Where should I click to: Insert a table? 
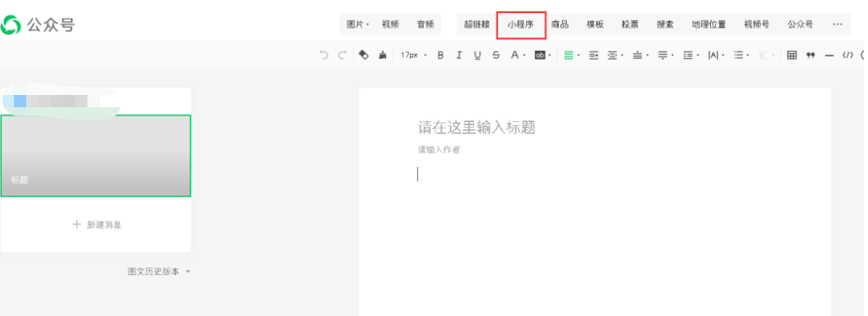[x=792, y=55]
